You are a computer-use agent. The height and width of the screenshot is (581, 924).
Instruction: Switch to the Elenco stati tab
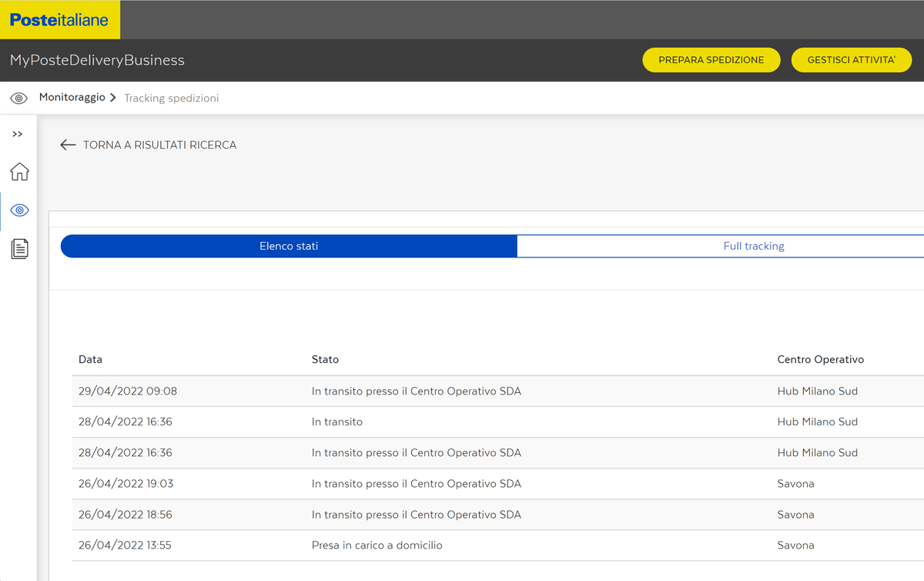[289, 247]
